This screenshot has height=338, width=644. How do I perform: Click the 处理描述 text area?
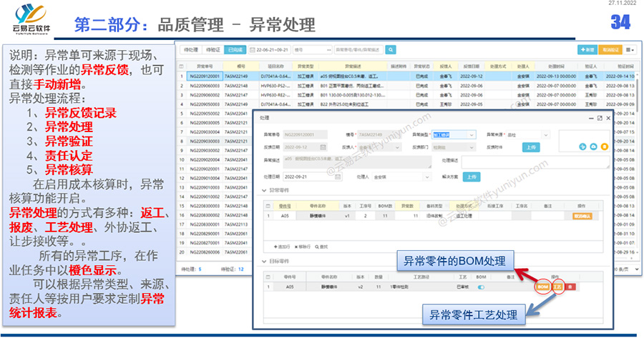point(535,162)
